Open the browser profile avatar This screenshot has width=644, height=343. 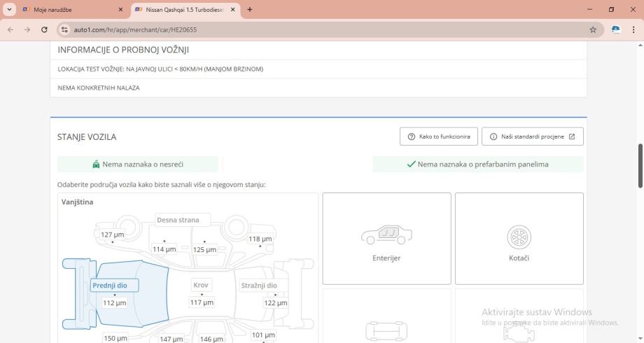pyautogui.click(x=616, y=29)
